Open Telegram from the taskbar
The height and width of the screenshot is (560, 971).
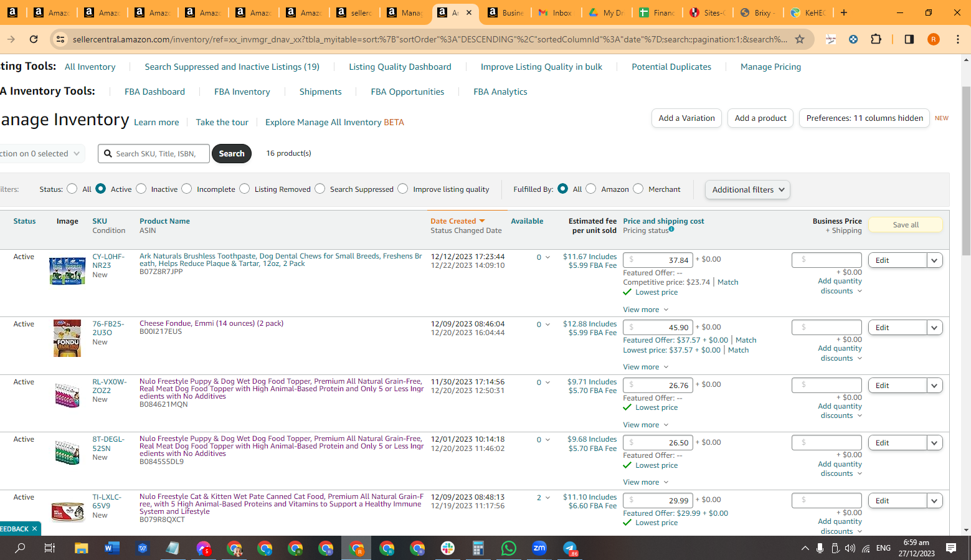(570, 548)
